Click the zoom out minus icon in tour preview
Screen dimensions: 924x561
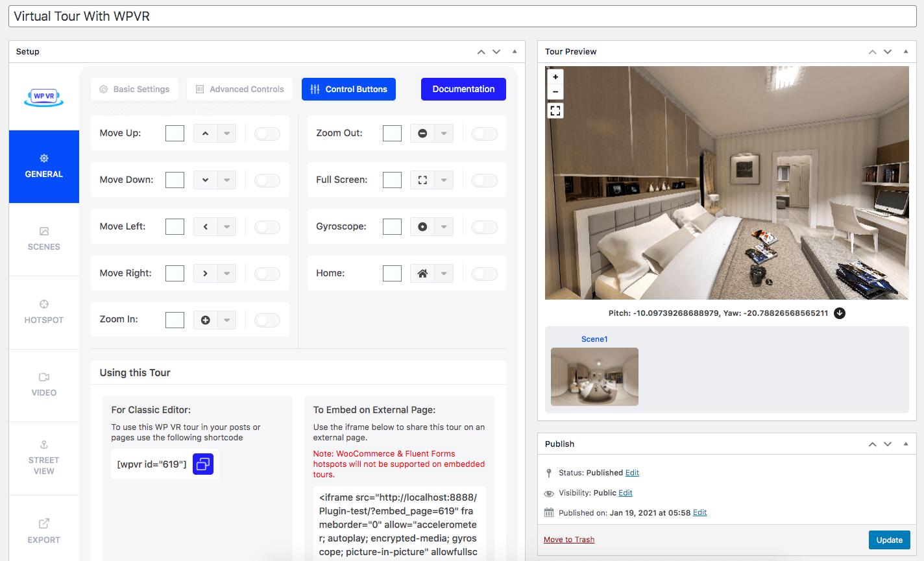point(555,92)
